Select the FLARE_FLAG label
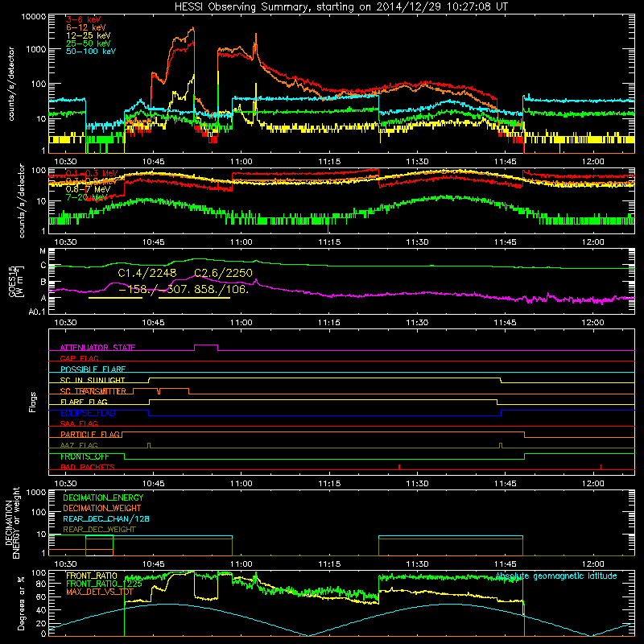Screen dimensions: 644x644 (x=84, y=402)
